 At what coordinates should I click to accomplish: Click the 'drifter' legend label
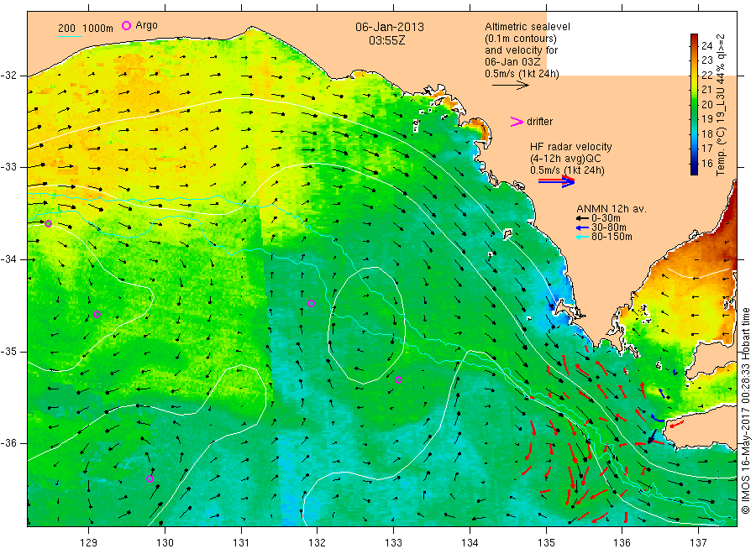pyautogui.click(x=539, y=122)
